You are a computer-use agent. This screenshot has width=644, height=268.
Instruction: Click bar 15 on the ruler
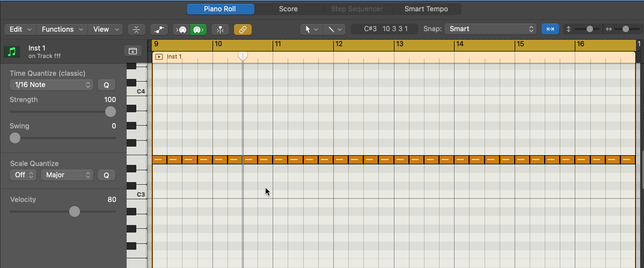pos(520,45)
